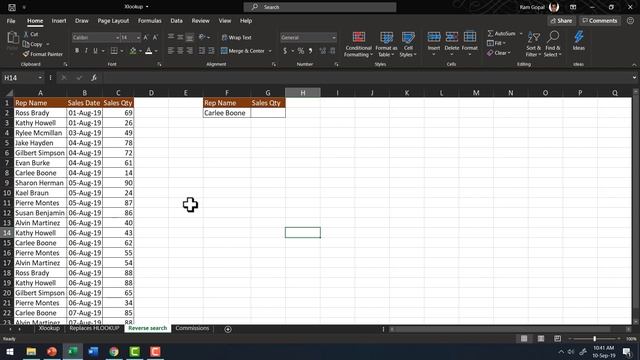
Task: Select the Format Painter brush
Action: (26, 54)
